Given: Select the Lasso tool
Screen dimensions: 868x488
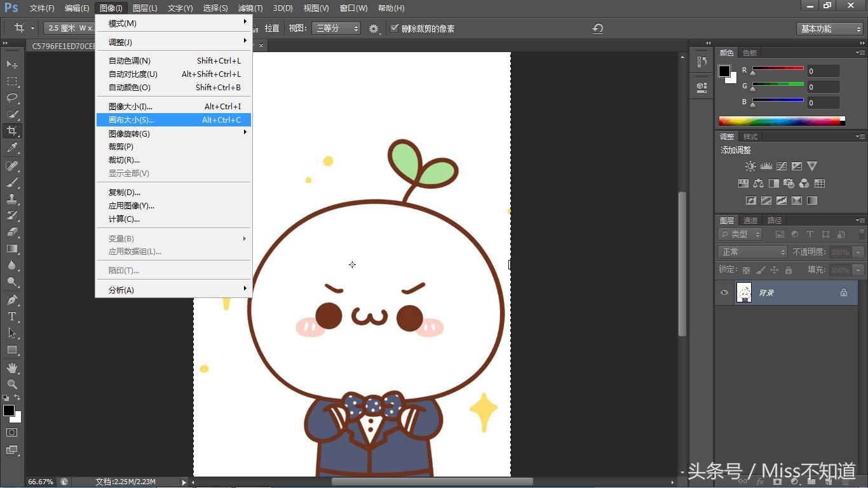Looking at the screenshot, I should point(12,98).
